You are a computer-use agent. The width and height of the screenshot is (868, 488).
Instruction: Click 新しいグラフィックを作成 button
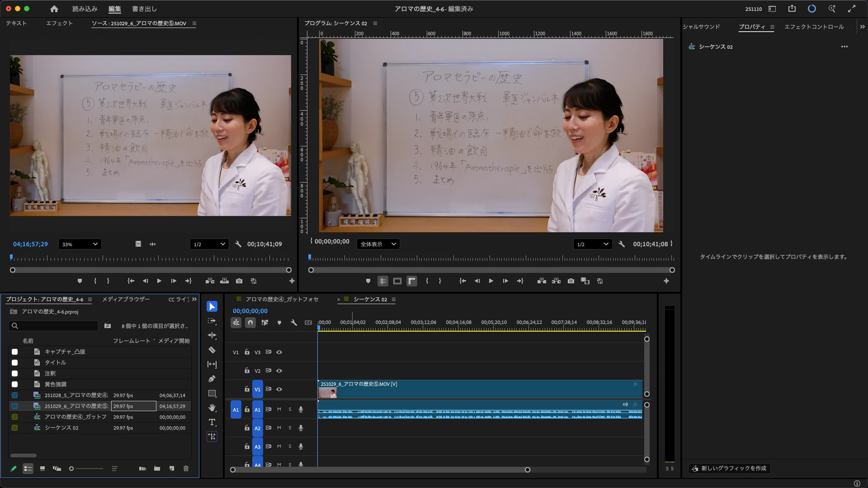tap(729, 469)
